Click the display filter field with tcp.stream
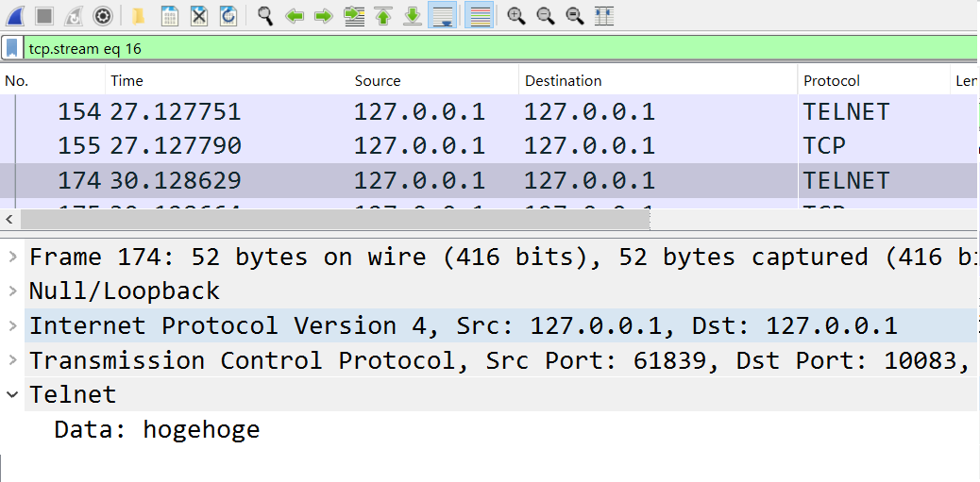The image size is (980, 482). coord(500,48)
